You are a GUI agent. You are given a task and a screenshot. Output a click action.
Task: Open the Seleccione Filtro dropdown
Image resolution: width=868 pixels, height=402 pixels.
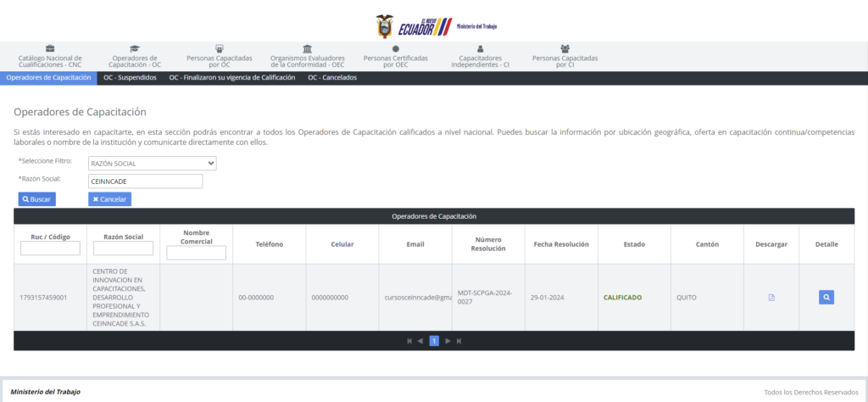[x=153, y=164]
